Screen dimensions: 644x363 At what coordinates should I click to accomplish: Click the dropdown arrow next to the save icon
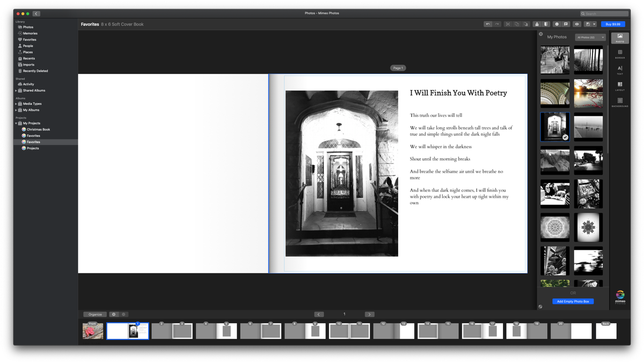pyautogui.click(x=594, y=24)
